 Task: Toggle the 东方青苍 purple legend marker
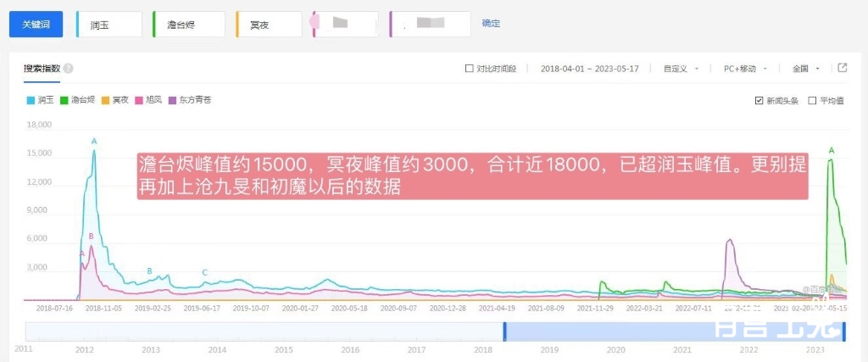173,100
